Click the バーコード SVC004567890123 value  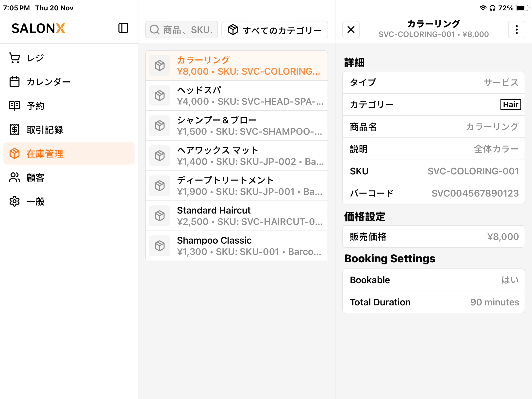click(475, 193)
